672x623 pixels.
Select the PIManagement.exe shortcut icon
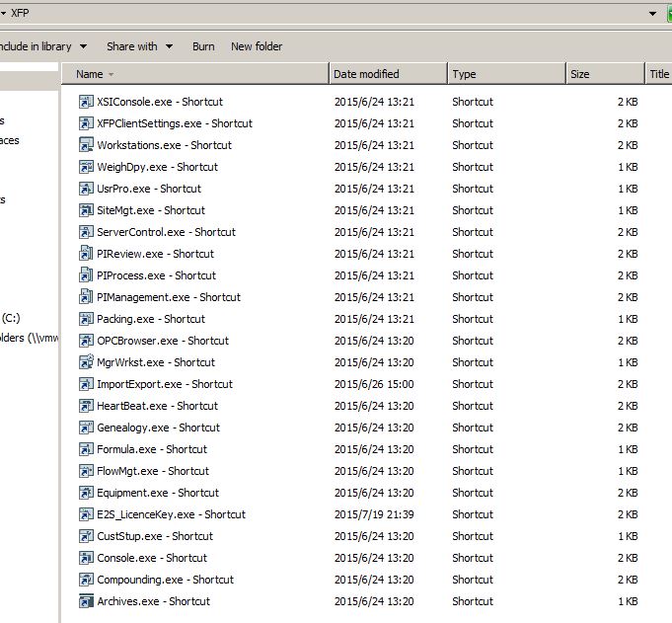coord(86,297)
